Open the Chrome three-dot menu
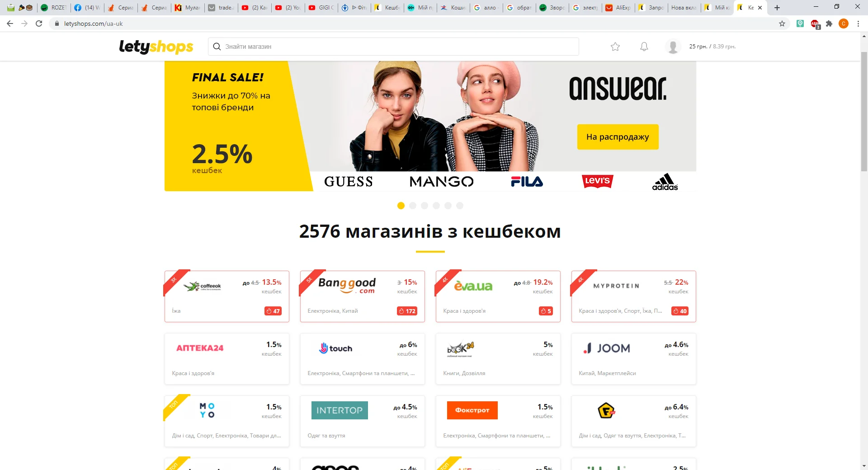The height and width of the screenshot is (470, 868). (858, 23)
